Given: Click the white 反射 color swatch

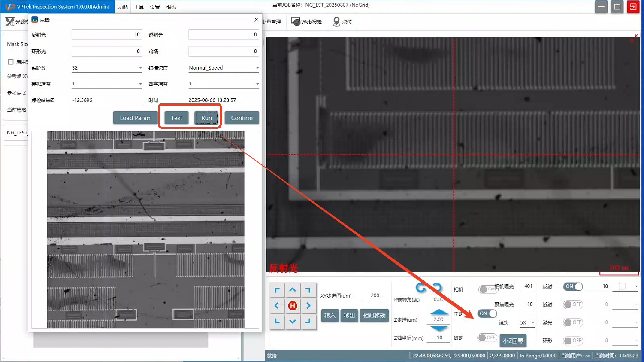Looking at the screenshot, I should pos(622,286).
